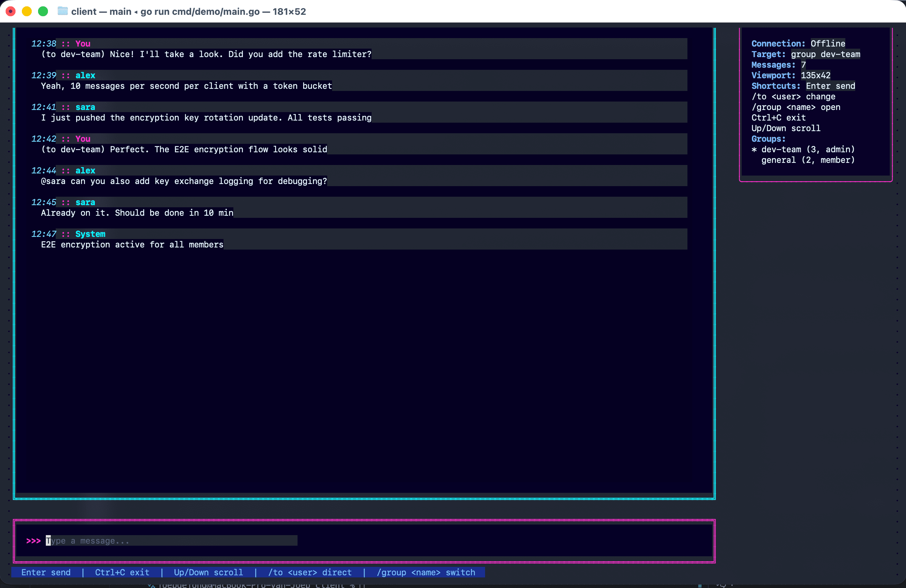Click 'Already on it' message text

(137, 213)
